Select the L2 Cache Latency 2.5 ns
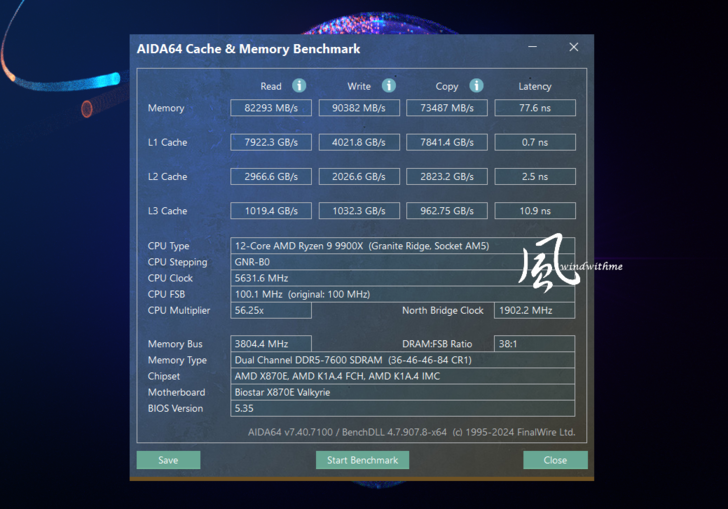The height and width of the screenshot is (509, 728). click(535, 176)
